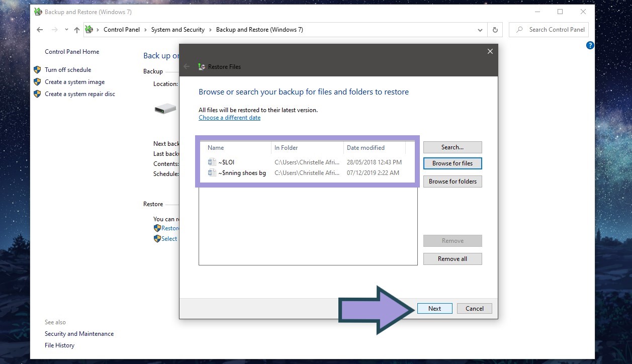Open the Choose a different date link

[x=229, y=118]
